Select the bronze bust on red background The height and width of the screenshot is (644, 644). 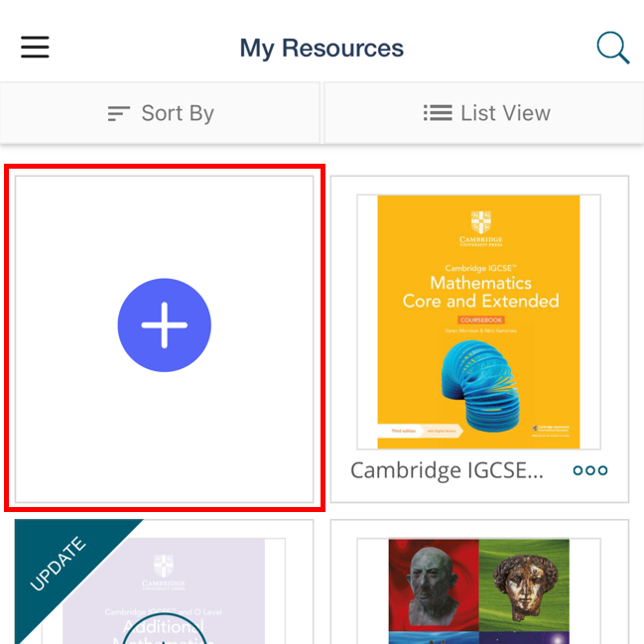tap(434, 585)
